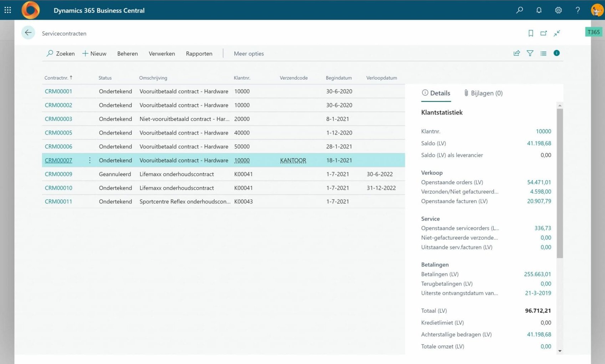Create a new contract with Nieuw
Screen dimensions: 605x364
pyautogui.click(x=94, y=53)
